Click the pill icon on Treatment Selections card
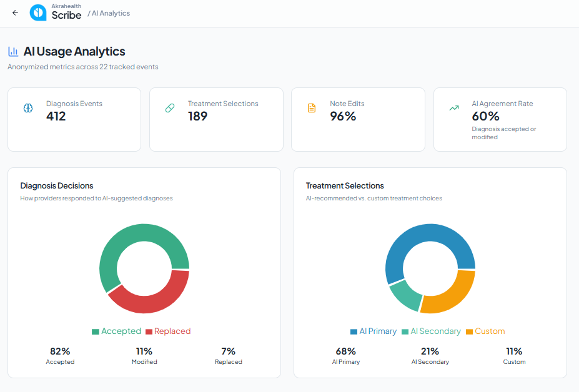 coord(170,108)
